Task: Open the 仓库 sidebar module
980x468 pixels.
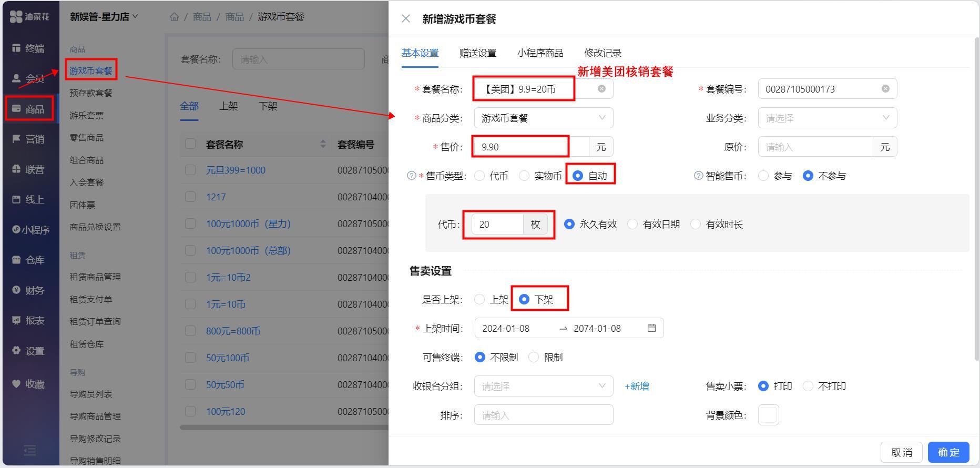Action: coord(29,260)
